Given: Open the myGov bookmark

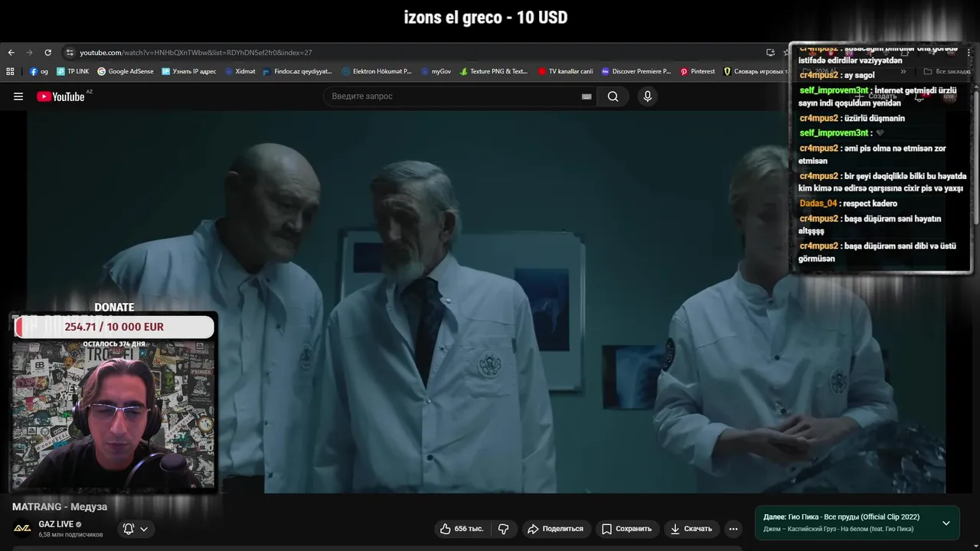Looking at the screenshot, I should [436, 71].
